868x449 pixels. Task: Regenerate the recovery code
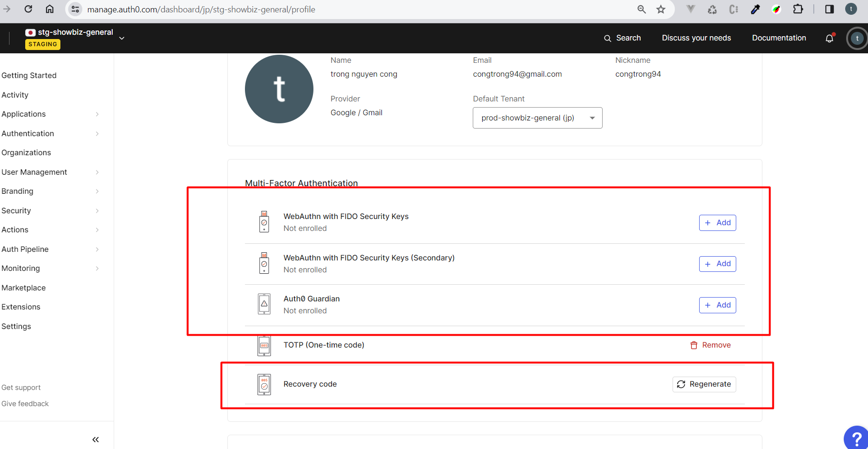[704, 384]
